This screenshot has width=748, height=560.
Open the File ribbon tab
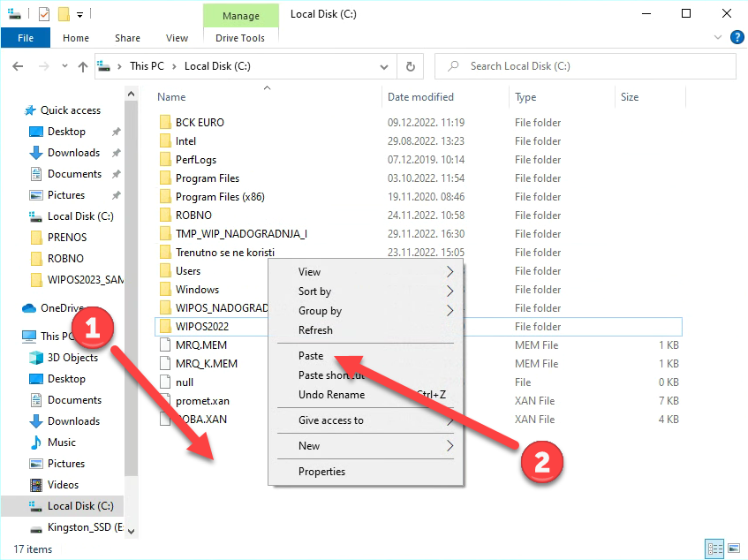(x=26, y=38)
